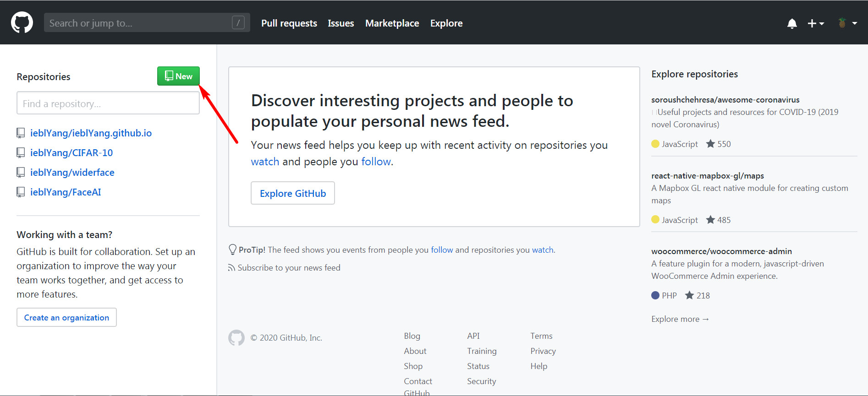Open the API footer link
The image size is (868, 396).
(473, 336)
